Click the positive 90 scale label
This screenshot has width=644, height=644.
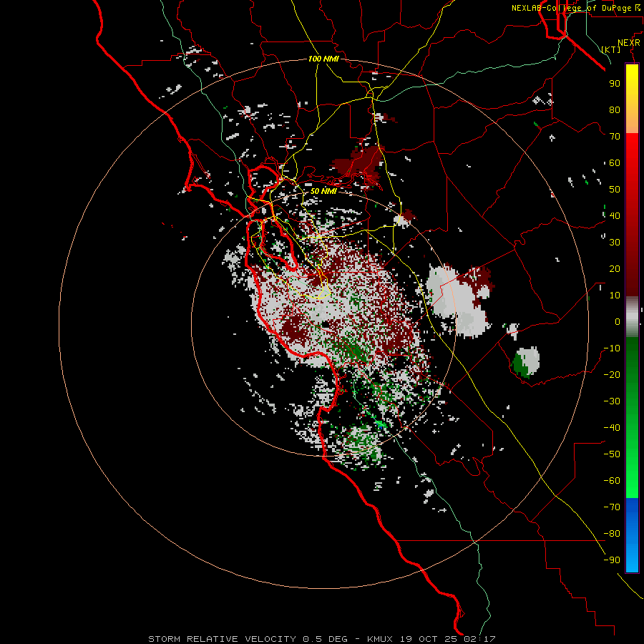(615, 84)
